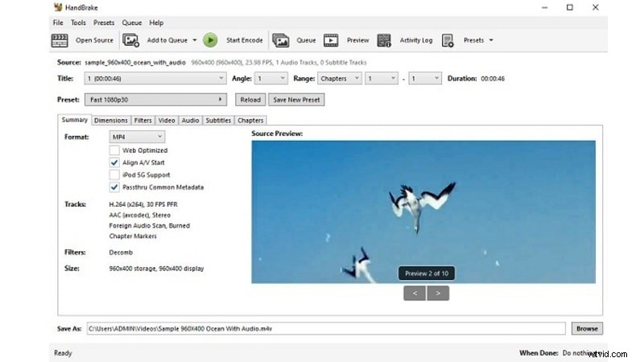Open the Tools menu
Viewport: 644px width, 362px height.
point(78,23)
